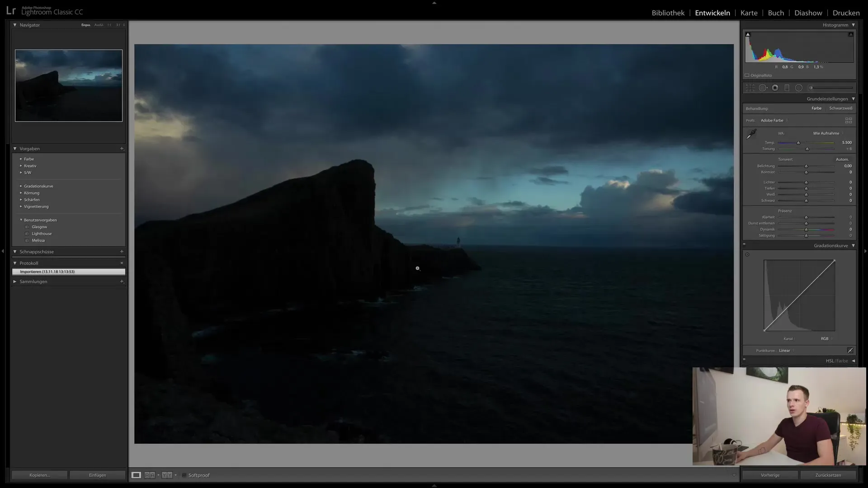
Task: Select the Importieren history entry
Action: click(69, 272)
